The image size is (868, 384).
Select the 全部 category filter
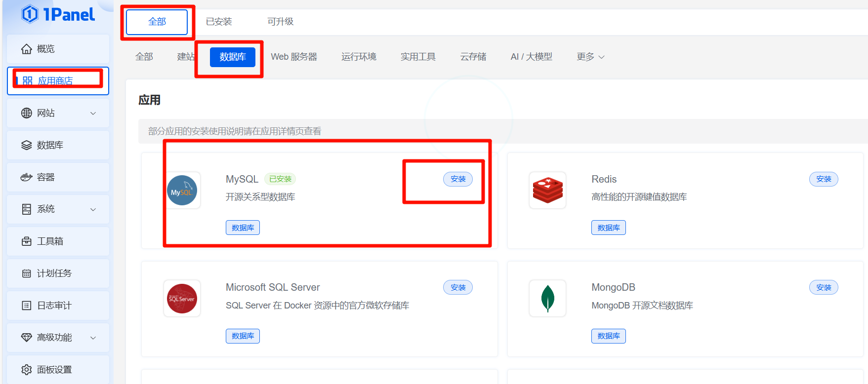[144, 57]
